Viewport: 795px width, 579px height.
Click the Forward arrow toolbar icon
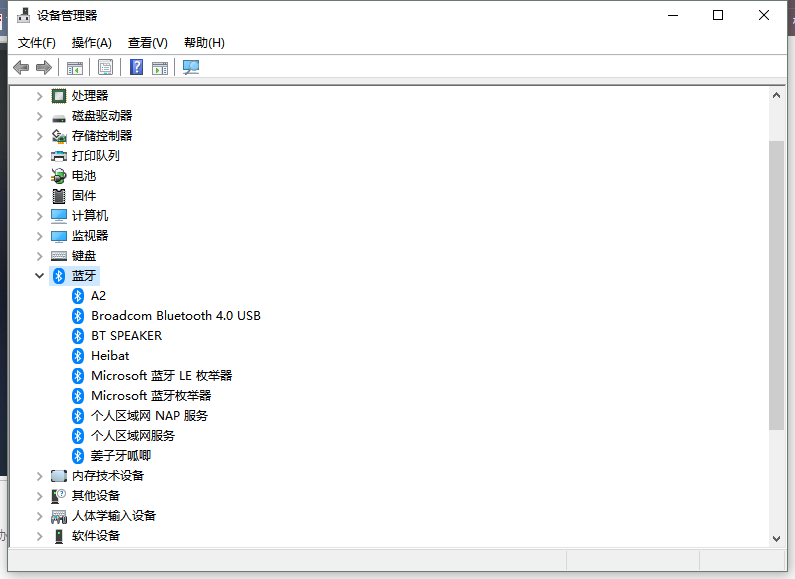44,67
